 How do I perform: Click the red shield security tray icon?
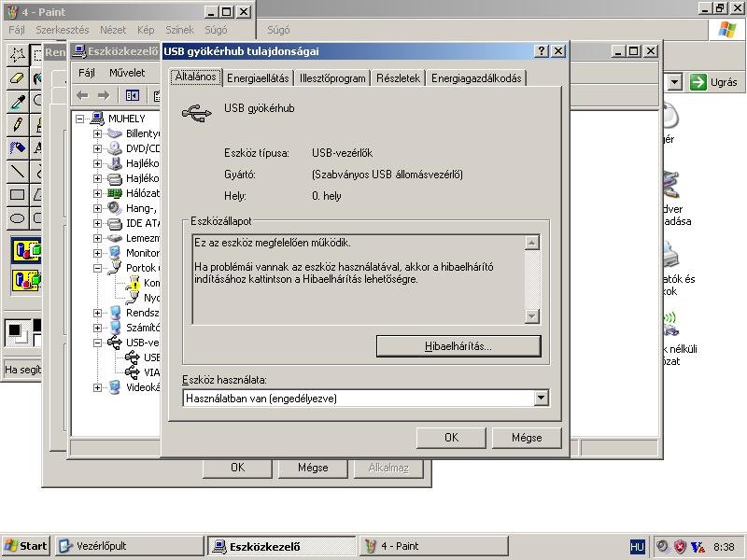pos(680,546)
